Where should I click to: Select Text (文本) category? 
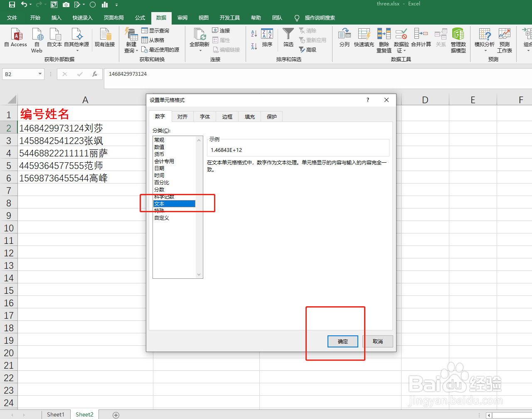click(174, 203)
